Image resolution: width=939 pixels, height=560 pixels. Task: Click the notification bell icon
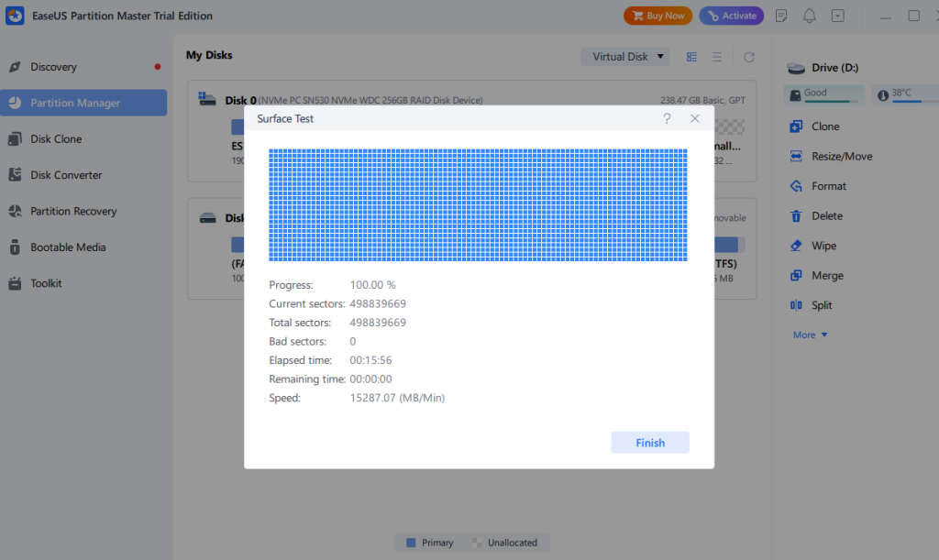click(x=810, y=16)
